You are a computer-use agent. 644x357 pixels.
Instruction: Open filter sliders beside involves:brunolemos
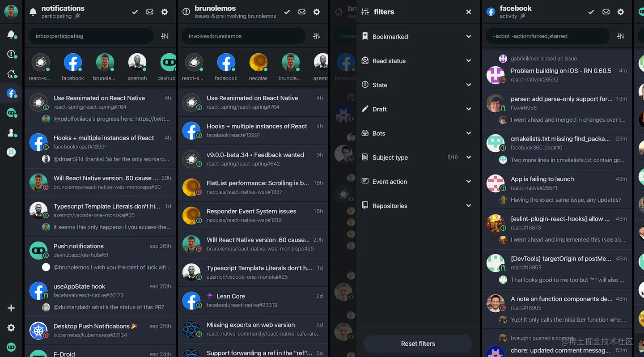click(317, 36)
